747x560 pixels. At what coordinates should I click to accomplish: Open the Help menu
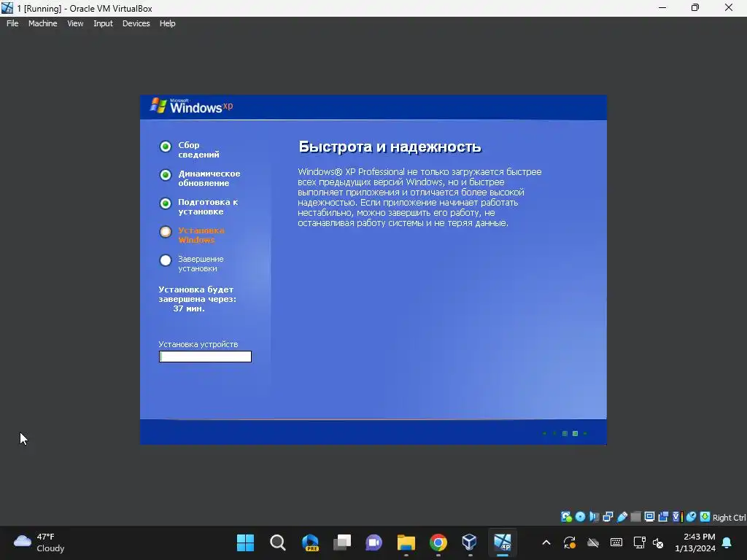pos(167,23)
